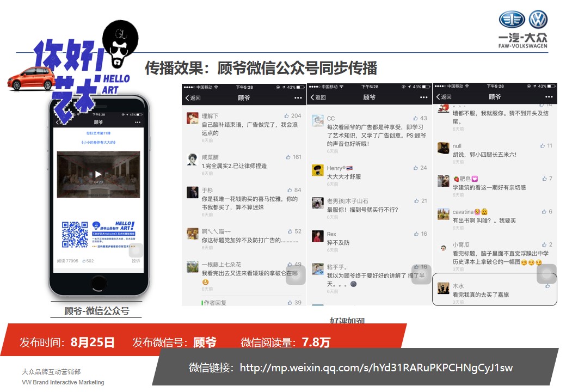The height and width of the screenshot is (392, 566).
Task: Open 老男孩|木子山石's dog avatar
Action: 318,203
